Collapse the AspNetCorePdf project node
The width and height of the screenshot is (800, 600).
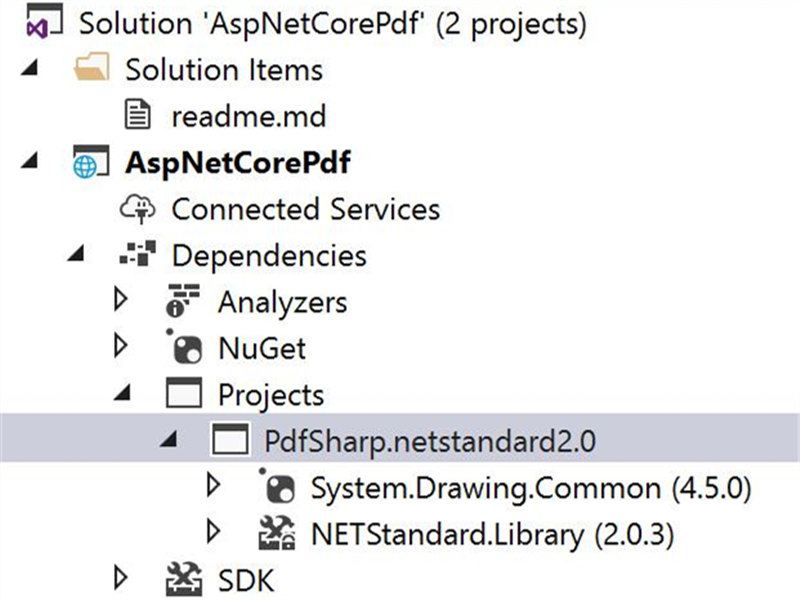click(x=32, y=163)
